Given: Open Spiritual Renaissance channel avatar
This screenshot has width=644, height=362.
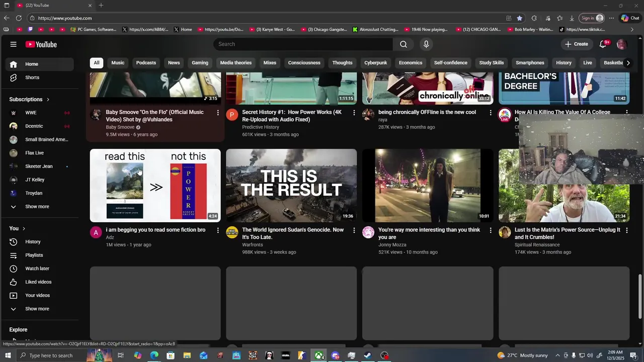Looking at the screenshot, I should tap(505, 232).
